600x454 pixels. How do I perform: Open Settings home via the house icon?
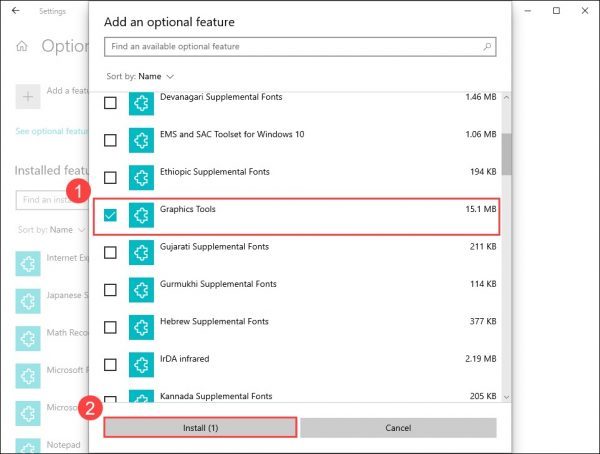[x=22, y=46]
